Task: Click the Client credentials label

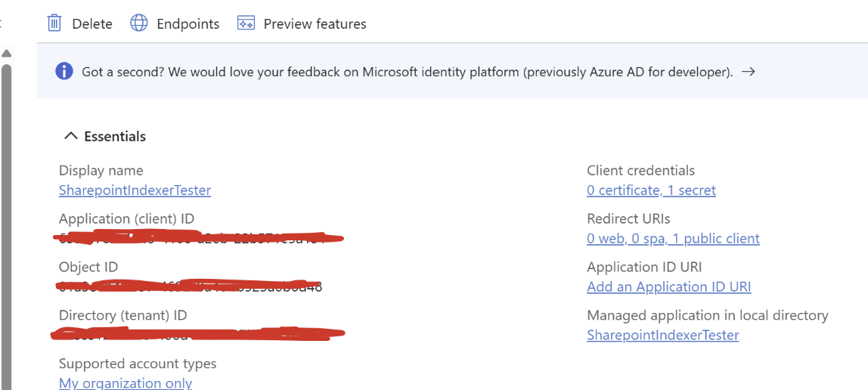Action: click(x=640, y=170)
